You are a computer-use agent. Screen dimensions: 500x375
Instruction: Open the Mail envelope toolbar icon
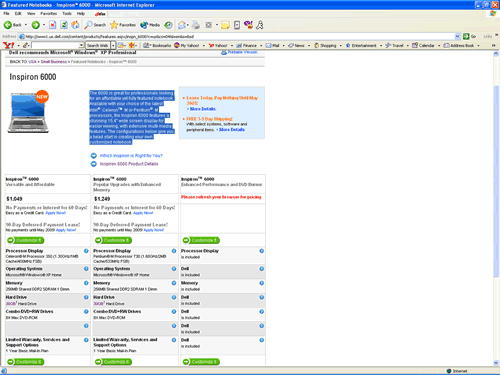[182, 25]
